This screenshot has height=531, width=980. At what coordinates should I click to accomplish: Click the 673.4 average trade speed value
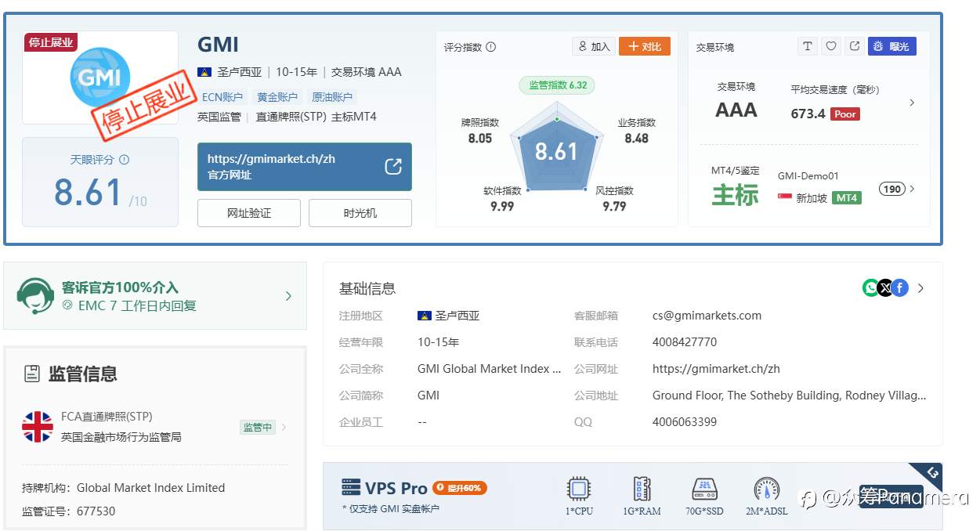(808, 114)
